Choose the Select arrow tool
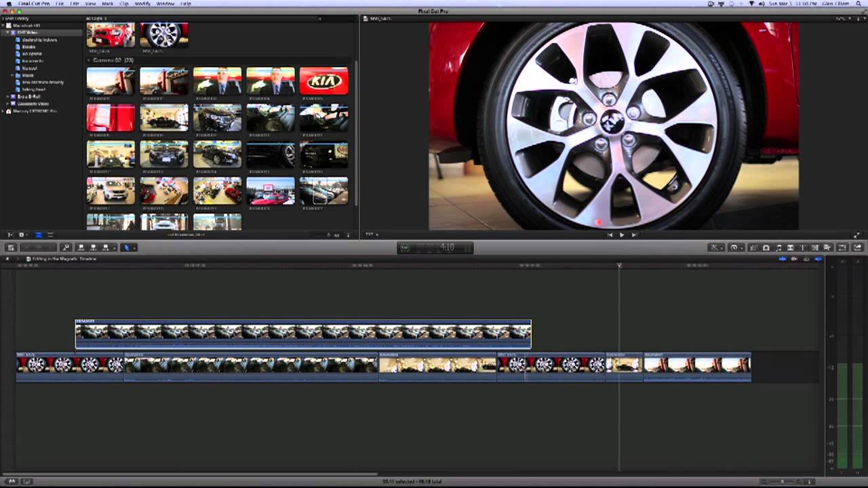This screenshot has width=868, height=488. tap(127, 247)
